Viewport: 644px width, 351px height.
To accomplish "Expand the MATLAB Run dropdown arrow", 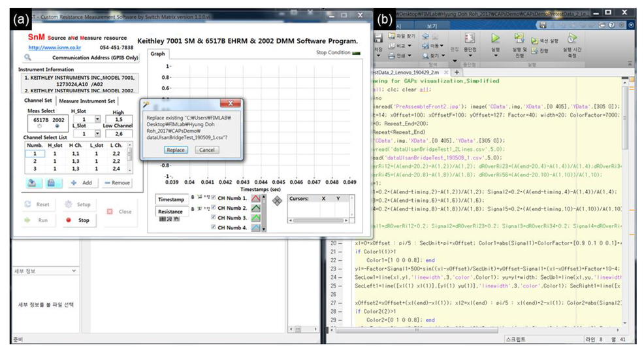I will [495, 55].
